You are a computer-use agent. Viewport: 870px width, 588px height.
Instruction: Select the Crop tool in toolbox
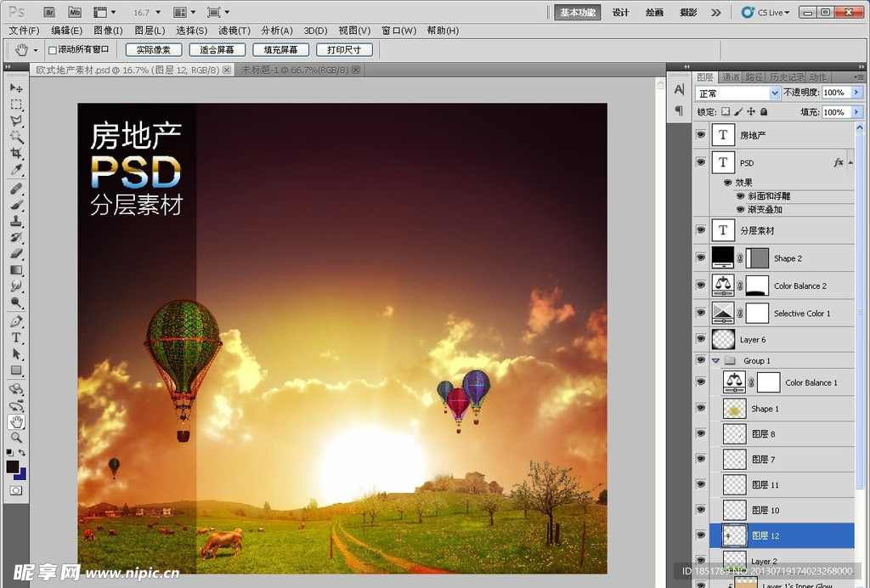(x=16, y=154)
